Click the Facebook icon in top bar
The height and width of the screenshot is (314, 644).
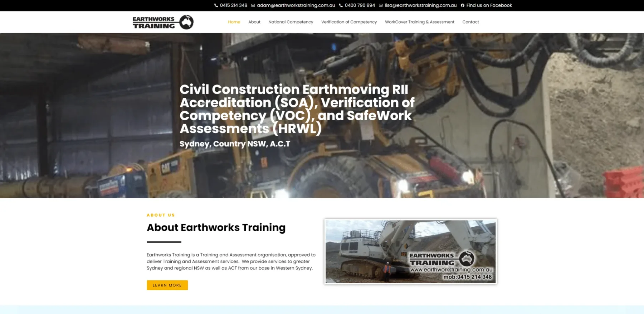[463, 5]
